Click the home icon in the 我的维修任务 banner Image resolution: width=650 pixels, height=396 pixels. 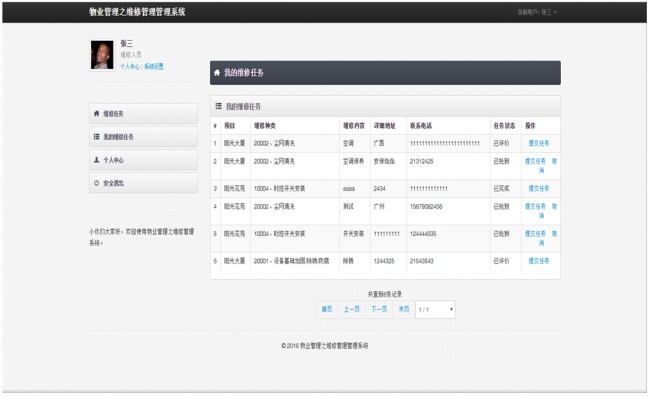[x=217, y=73]
